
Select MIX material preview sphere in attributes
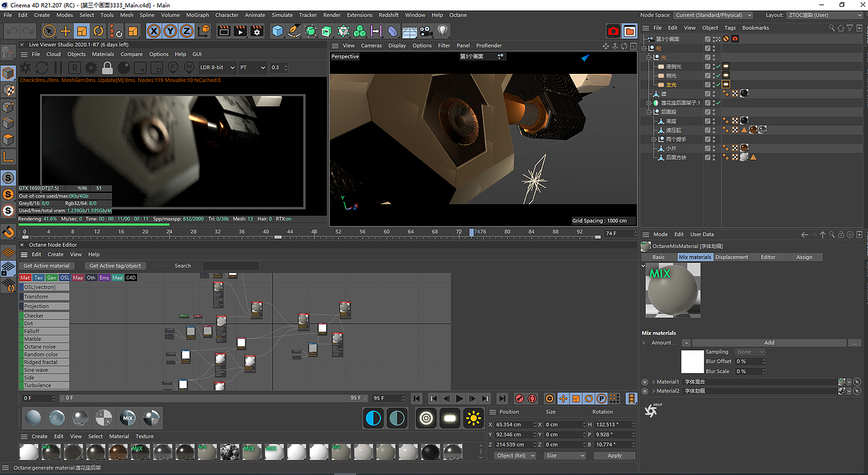(x=673, y=289)
